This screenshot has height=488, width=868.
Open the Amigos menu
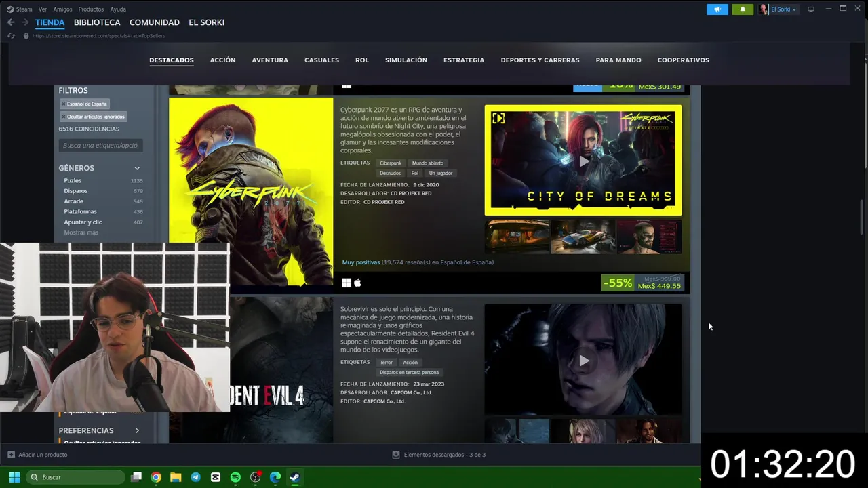[62, 9]
